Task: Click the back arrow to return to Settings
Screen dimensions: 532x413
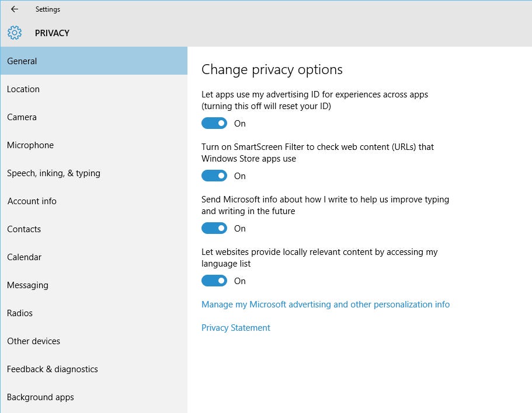Action: point(13,9)
